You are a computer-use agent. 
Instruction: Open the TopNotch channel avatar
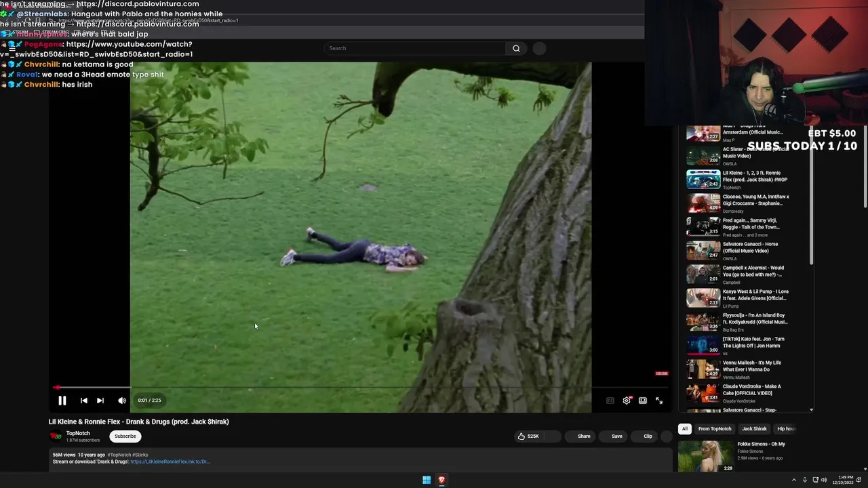56,436
